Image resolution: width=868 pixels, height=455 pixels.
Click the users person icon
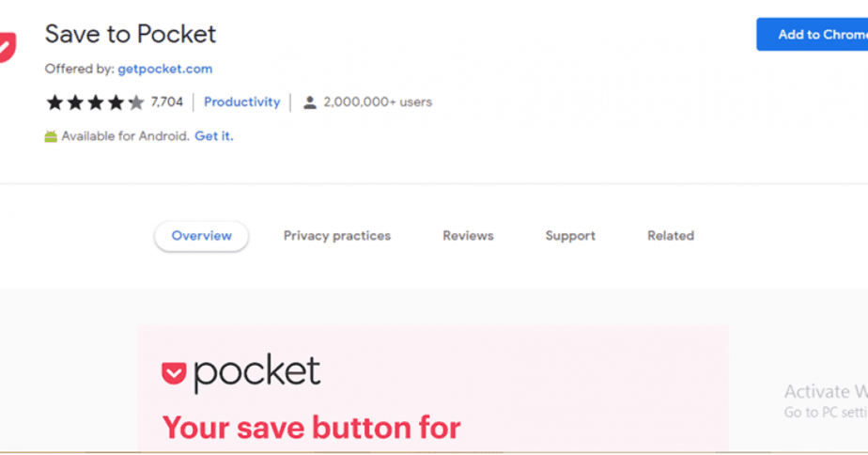(309, 102)
